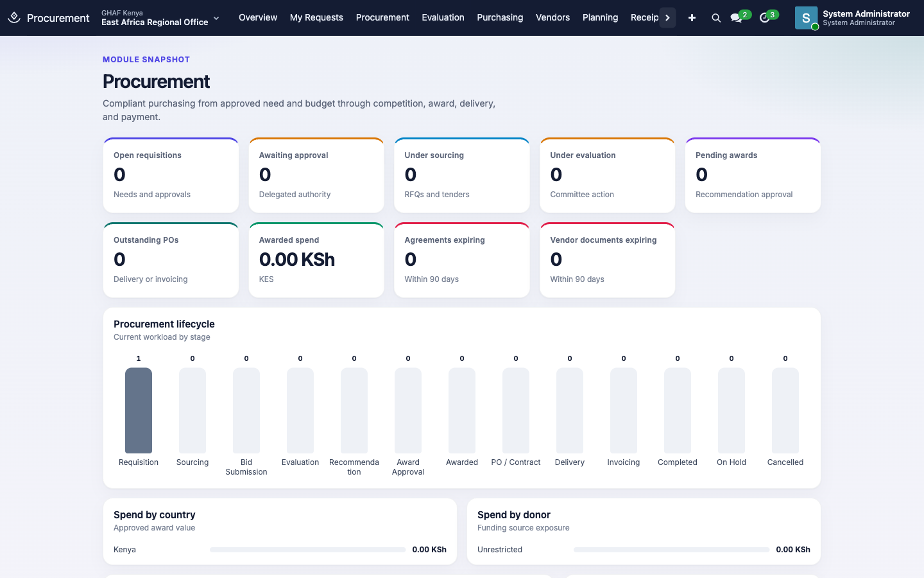Open the Overview menu
Screen dimensions: 924x578
(x=258, y=18)
